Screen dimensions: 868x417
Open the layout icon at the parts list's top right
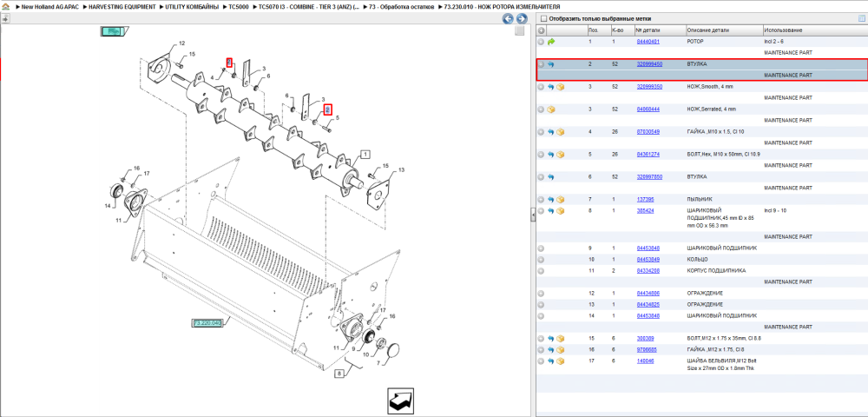(x=861, y=18)
